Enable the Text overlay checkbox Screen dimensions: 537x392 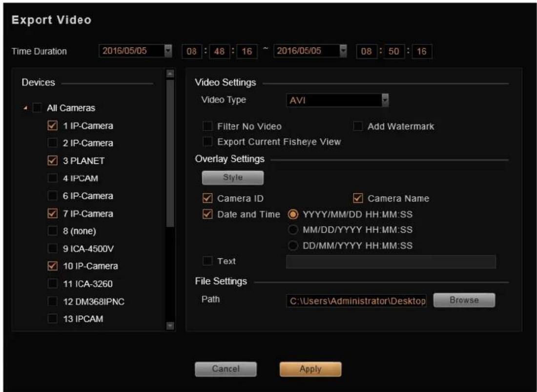coord(207,261)
